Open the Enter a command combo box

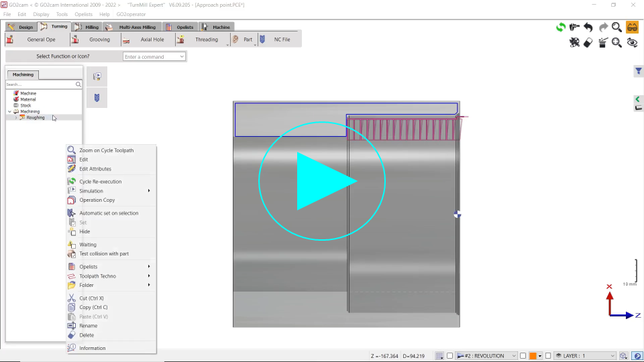tap(154, 57)
